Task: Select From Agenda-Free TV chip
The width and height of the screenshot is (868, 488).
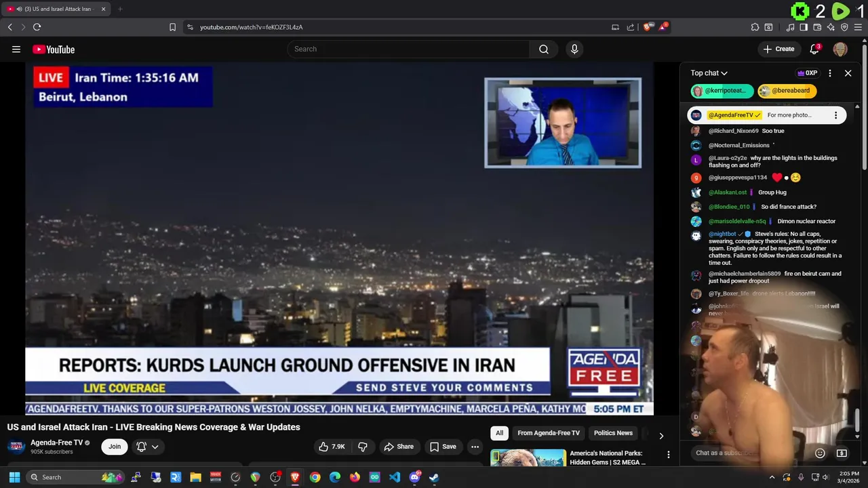Action: point(549,433)
